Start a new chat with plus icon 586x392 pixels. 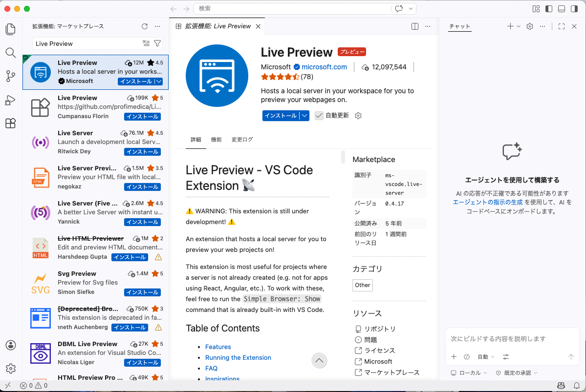click(x=510, y=26)
